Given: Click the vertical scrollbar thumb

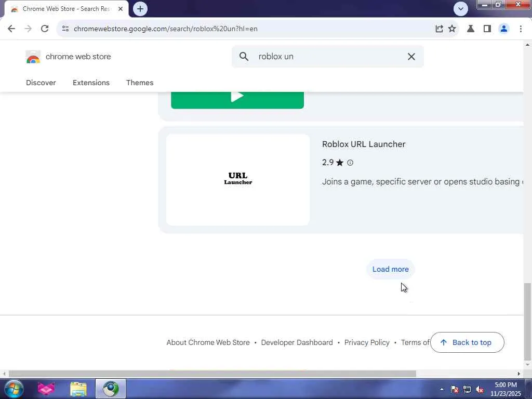Looking at the screenshot, I should coord(527,322).
